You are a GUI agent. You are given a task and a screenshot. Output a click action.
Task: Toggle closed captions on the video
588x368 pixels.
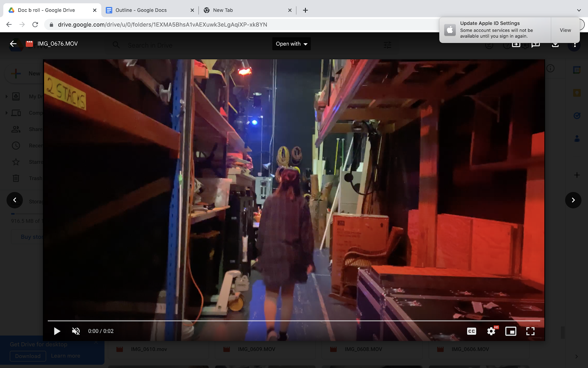coord(472,331)
